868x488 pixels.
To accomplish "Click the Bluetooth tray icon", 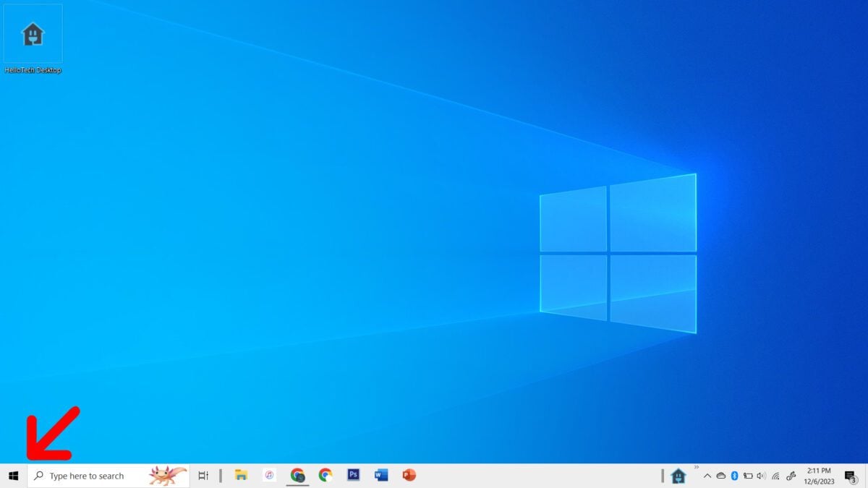I will [x=733, y=476].
